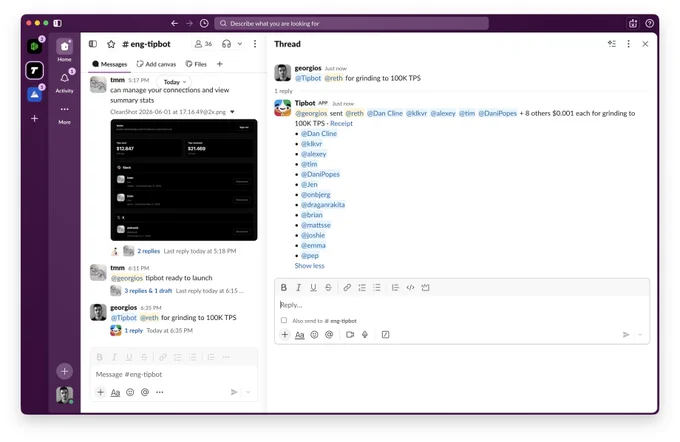This screenshot has height=442, width=680.
Task: Star the eng-tipbot channel
Action: 111,44
